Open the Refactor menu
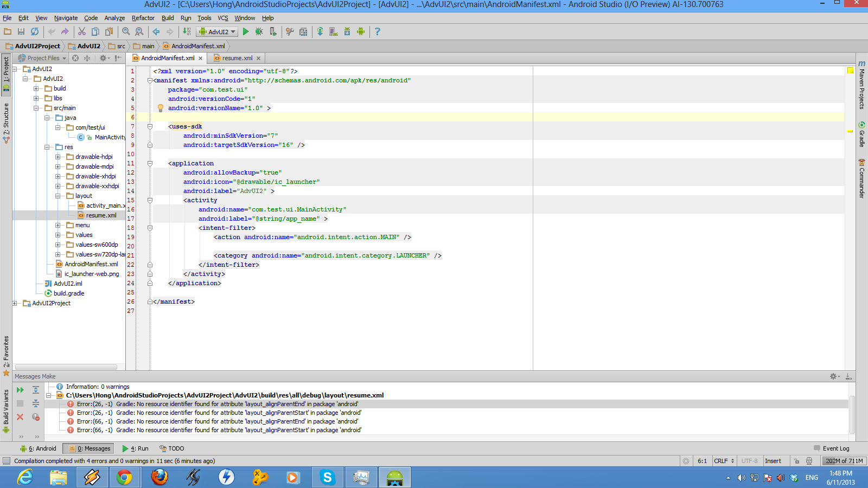 pyautogui.click(x=143, y=18)
